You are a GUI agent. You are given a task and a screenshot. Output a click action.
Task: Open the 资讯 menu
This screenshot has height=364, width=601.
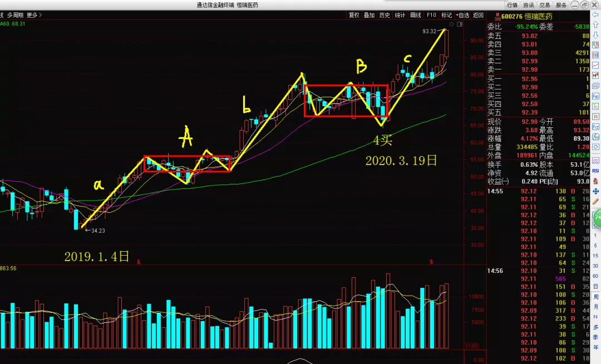528,5
